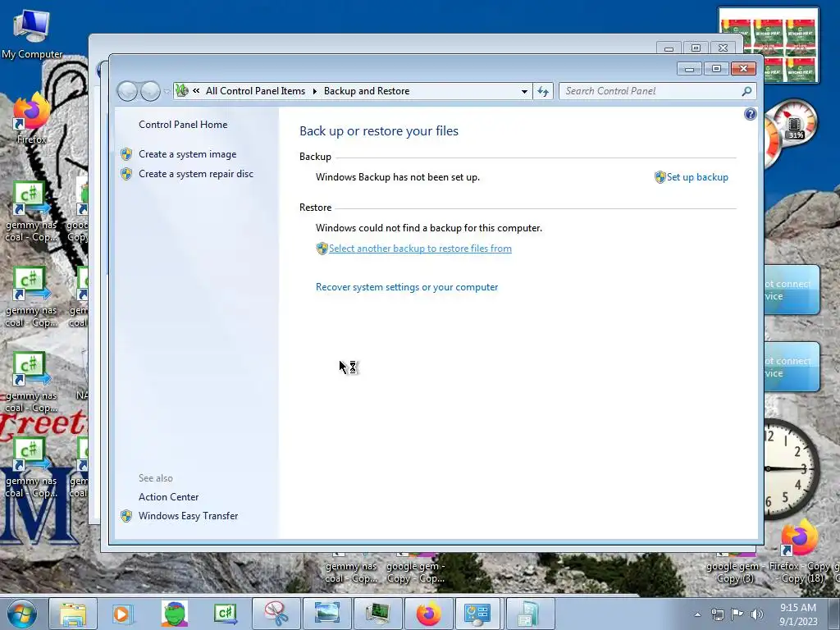
Task: Select the Firefox desktop shortcut near My Computer
Action: pos(31,119)
